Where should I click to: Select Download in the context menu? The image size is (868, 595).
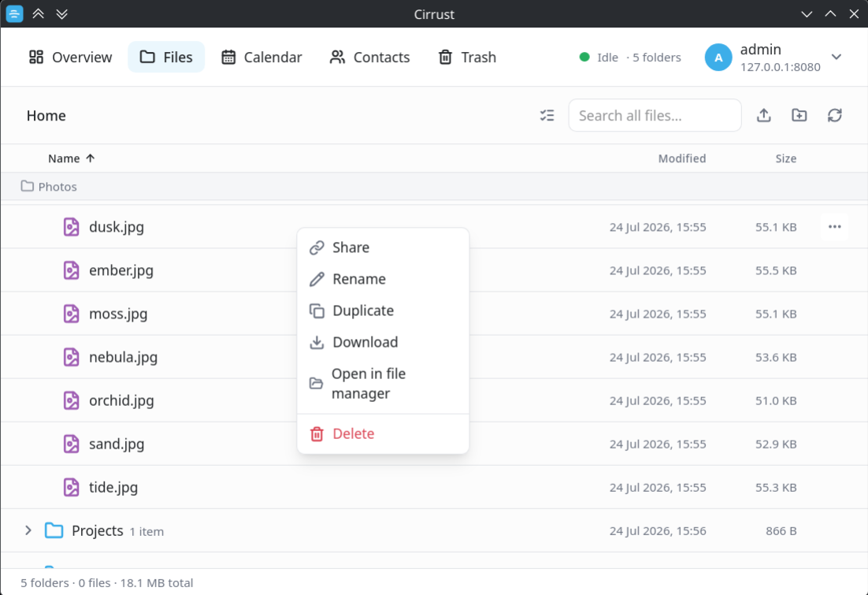383,342
